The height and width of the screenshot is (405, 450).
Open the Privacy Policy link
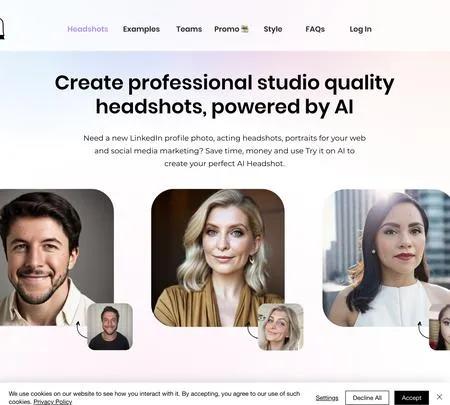click(x=53, y=402)
